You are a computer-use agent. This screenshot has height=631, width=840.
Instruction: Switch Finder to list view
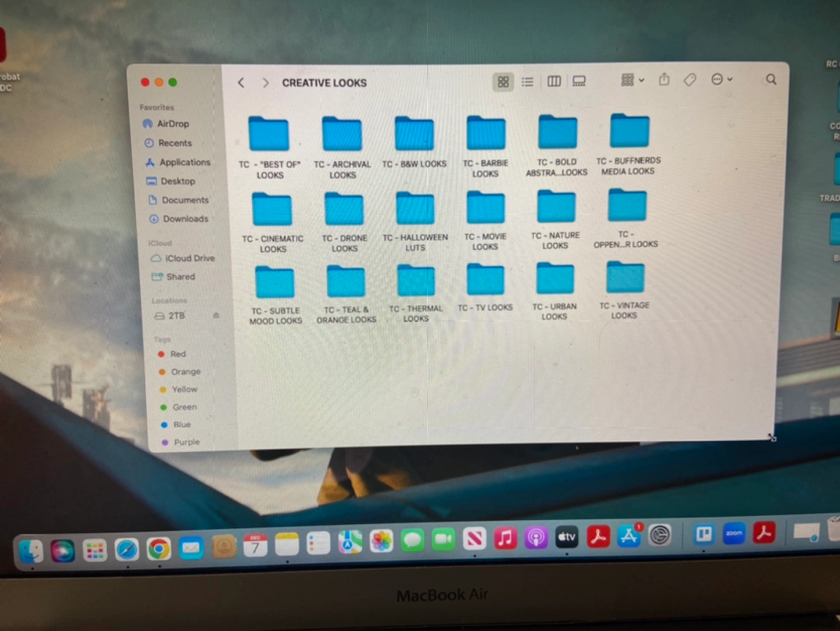527,82
